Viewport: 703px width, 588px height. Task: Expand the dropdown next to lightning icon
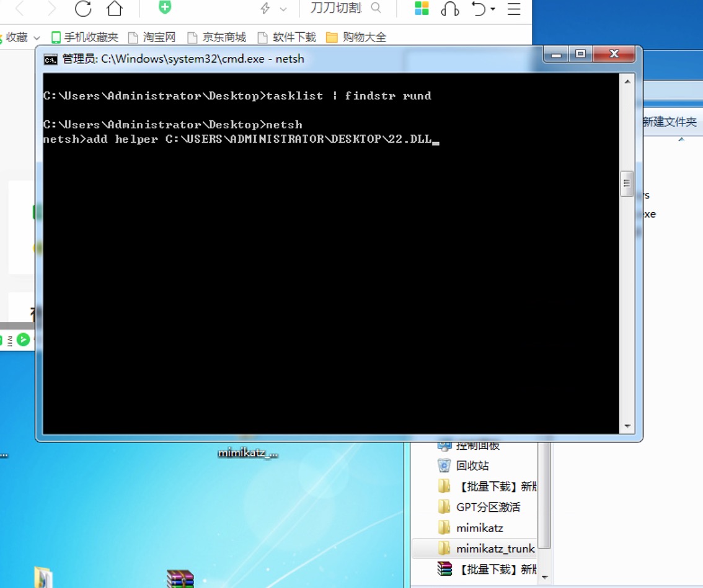(283, 9)
